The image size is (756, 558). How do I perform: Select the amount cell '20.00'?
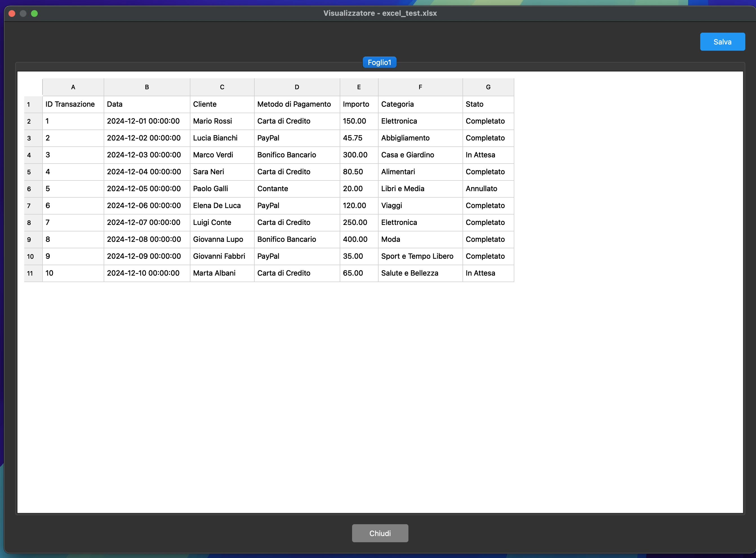coord(359,188)
